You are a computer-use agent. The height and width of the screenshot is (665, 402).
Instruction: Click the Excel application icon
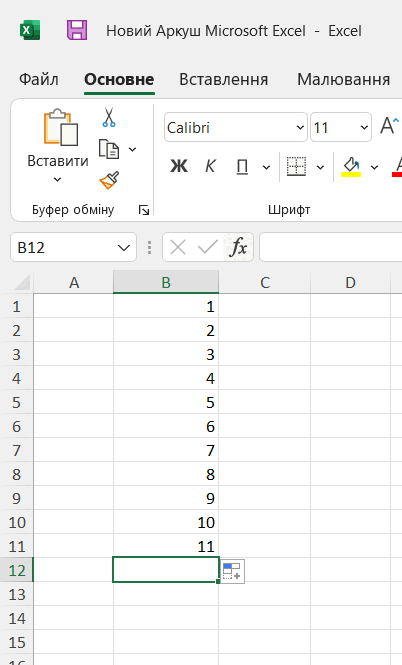tap(30, 31)
